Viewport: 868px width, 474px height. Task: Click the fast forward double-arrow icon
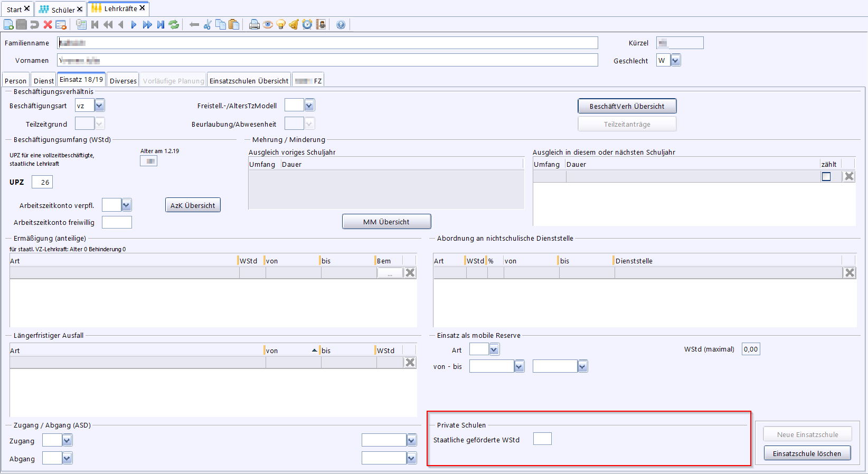pyautogui.click(x=147, y=24)
